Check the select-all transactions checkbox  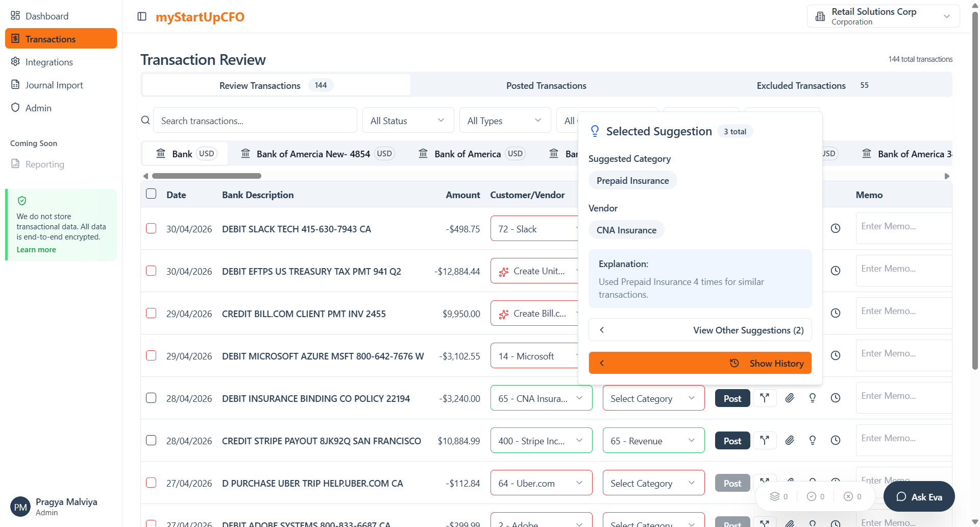151,194
